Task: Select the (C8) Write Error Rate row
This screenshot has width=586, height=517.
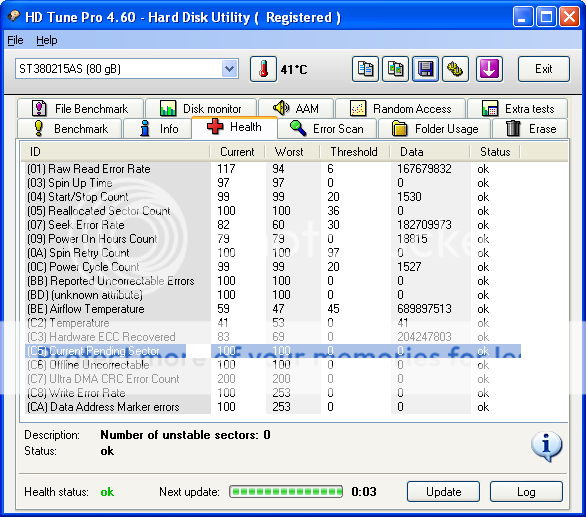Action: click(x=273, y=393)
